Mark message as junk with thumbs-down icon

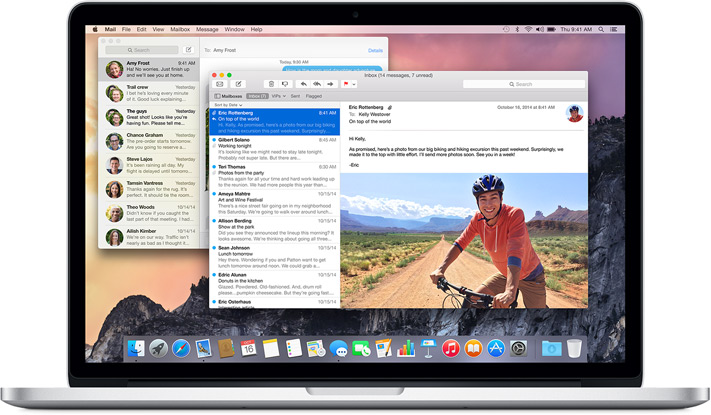pos(284,84)
